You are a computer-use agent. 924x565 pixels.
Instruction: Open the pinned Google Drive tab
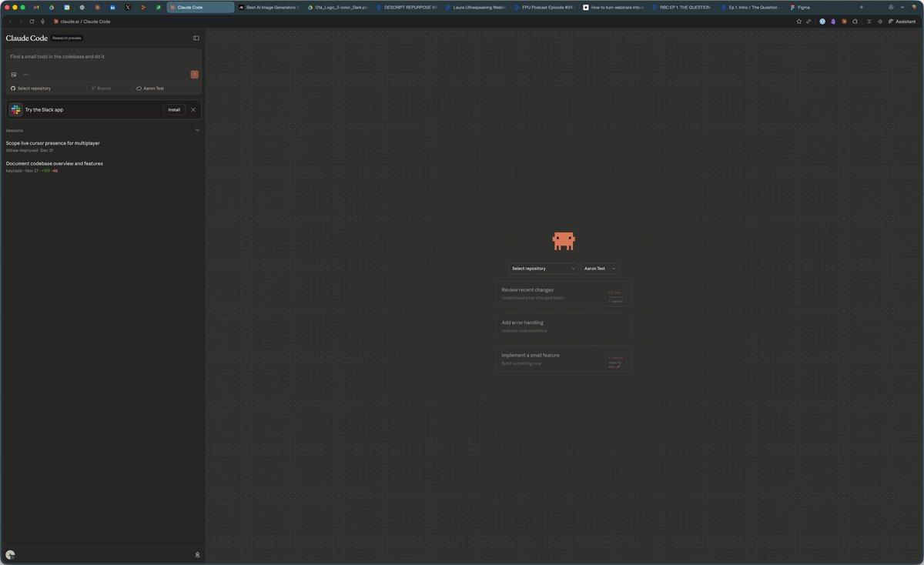click(x=52, y=7)
